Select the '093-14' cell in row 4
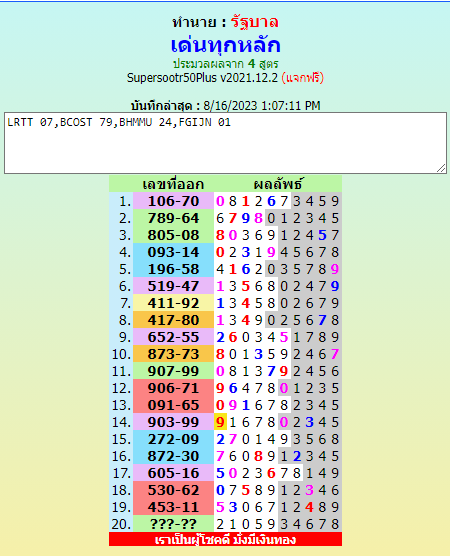Image resolution: width=450 pixels, height=556 pixels. pyautogui.click(x=173, y=252)
